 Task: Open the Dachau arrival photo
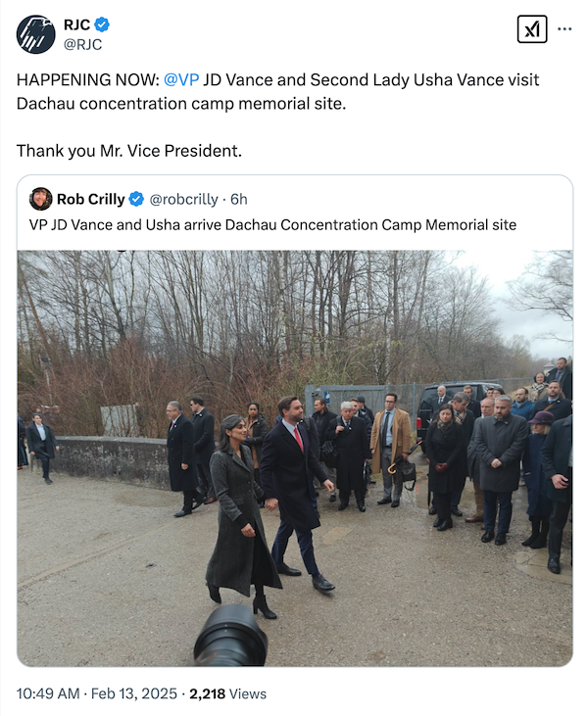295,458
